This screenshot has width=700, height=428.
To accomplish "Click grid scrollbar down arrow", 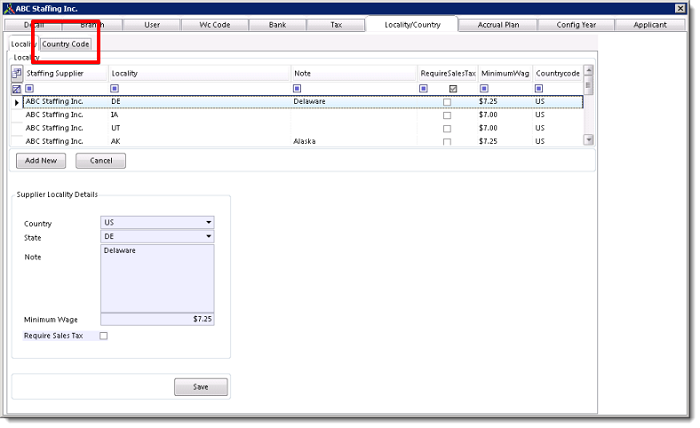I will [588, 140].
